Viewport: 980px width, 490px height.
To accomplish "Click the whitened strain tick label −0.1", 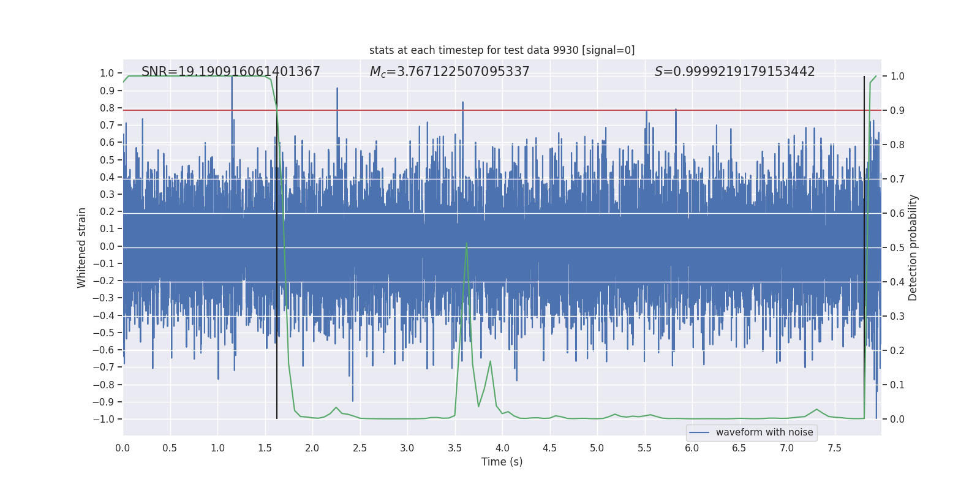I will point(104,263).
